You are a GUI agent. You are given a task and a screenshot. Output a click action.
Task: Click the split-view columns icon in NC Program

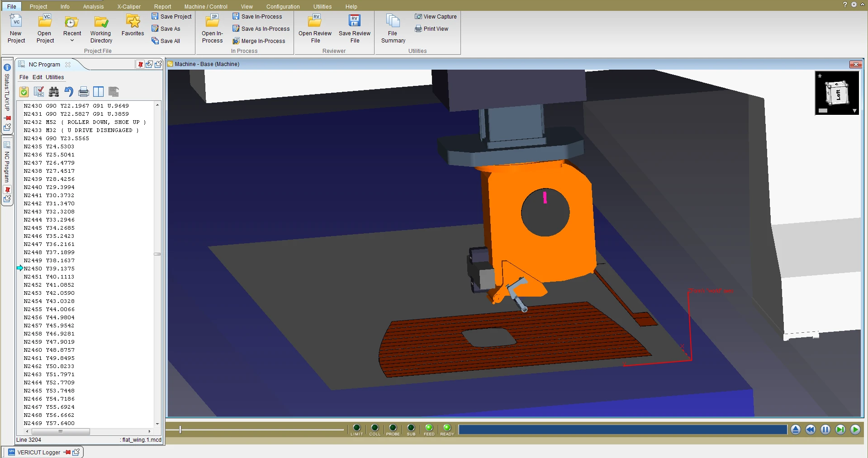98,92
